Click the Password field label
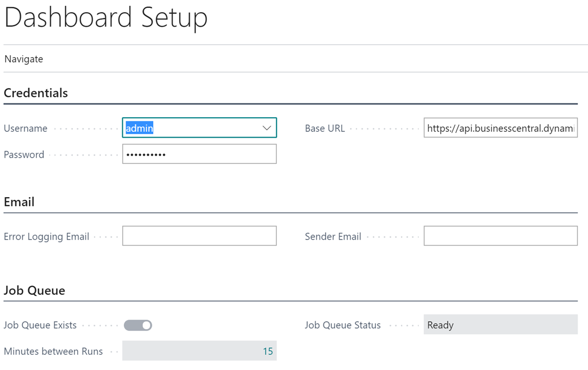This screenshot has width=588, height=370. (x=24, y=155)
